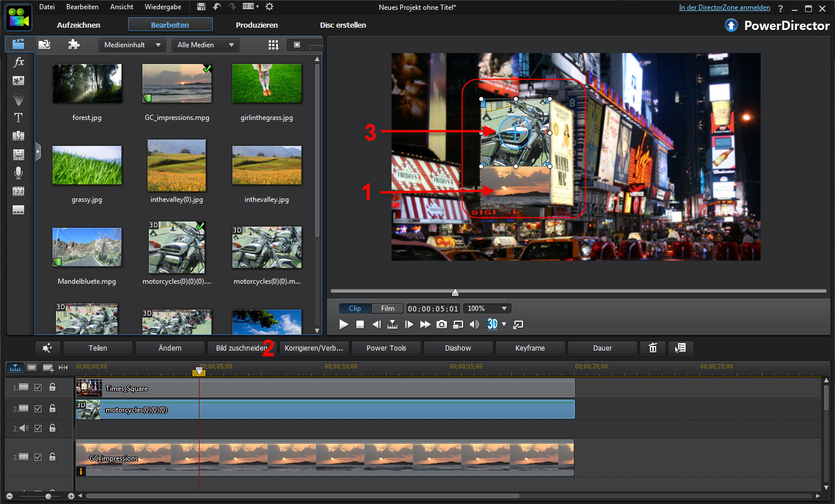Click the timeline zoom slider knob
This screenshot has height=504, width=835.
click(x=48, y=496)
